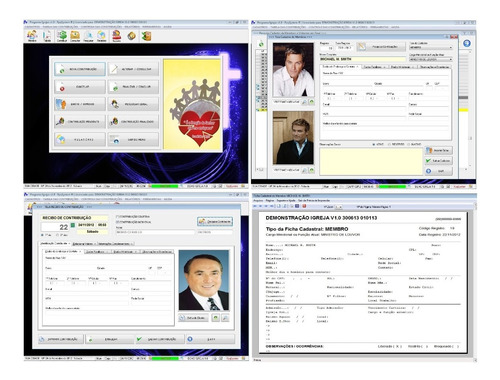The width and height of the screenshot is (500, 380).
Task: Click the gold coin icon in main toolbar
Action: (132, 36)
